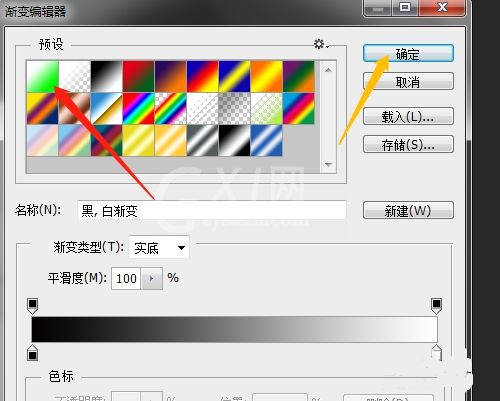Pick the gray steel bar gradient preset

click(203, 140)
